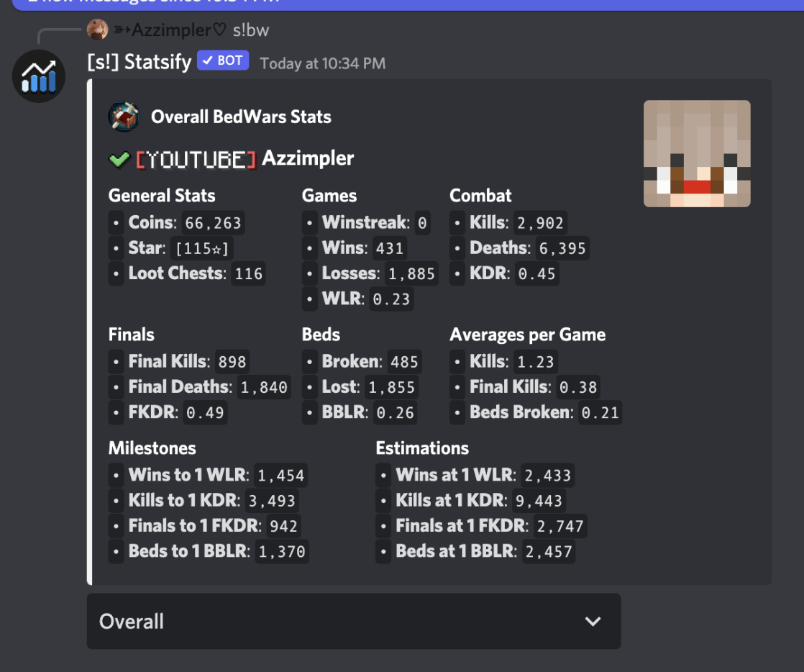Click the Deaths value 6,395

(x=562, y=248)
